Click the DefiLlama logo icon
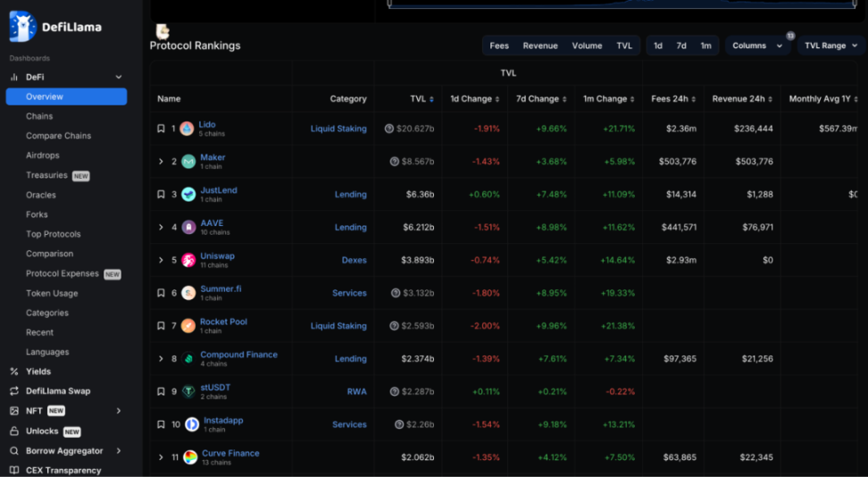Screen dimensions: 868x477 [22, 26]
